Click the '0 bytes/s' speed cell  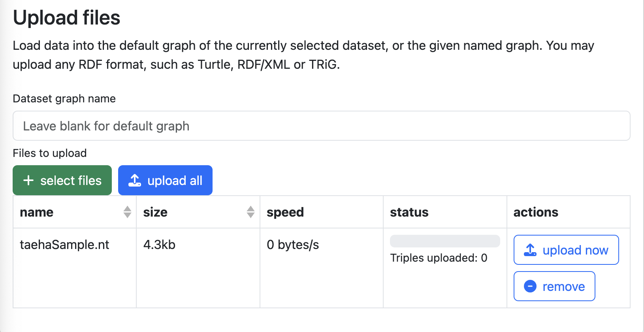pyautogui.click(x=293, y=245)
